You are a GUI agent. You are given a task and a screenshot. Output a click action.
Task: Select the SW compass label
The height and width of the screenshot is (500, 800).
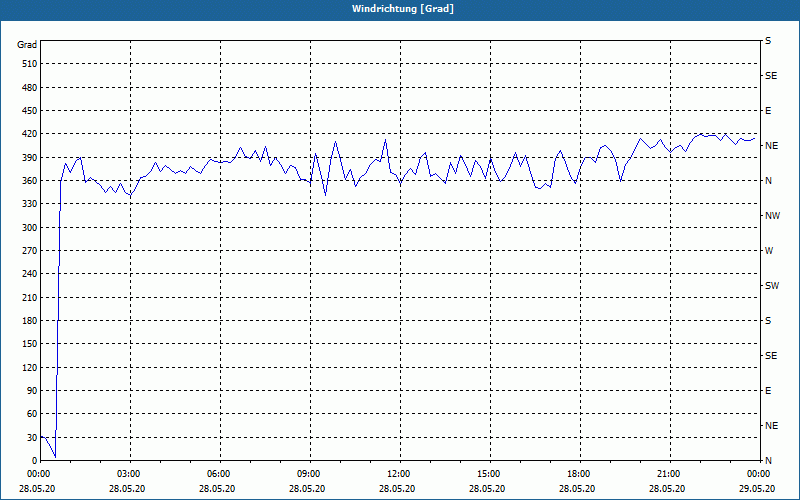click(772, 286)
